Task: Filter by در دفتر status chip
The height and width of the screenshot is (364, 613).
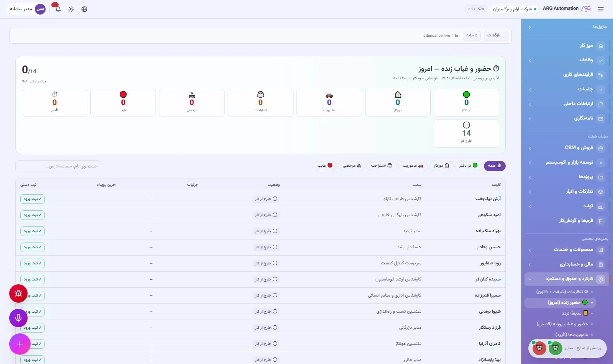Action: coord(469,166)
